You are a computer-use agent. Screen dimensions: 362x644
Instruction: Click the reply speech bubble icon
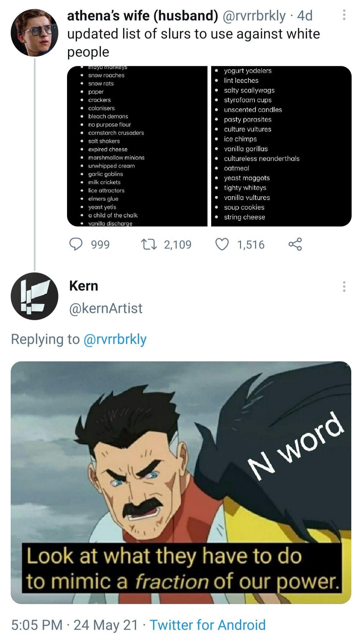(x=76, y=244)
